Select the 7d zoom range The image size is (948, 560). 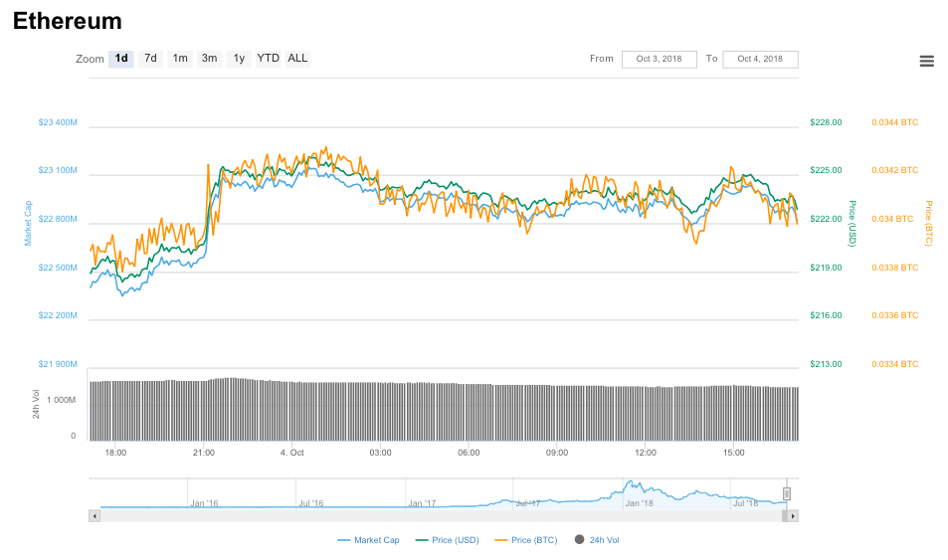[150, 59]
